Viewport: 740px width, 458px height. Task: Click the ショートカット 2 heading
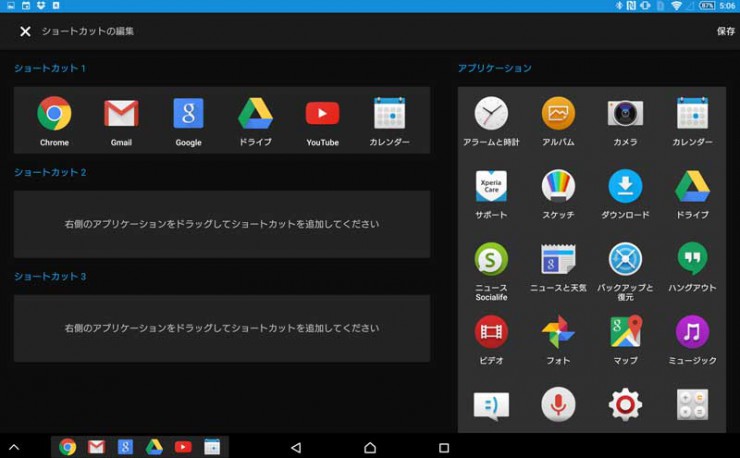(x=50, y=172)
